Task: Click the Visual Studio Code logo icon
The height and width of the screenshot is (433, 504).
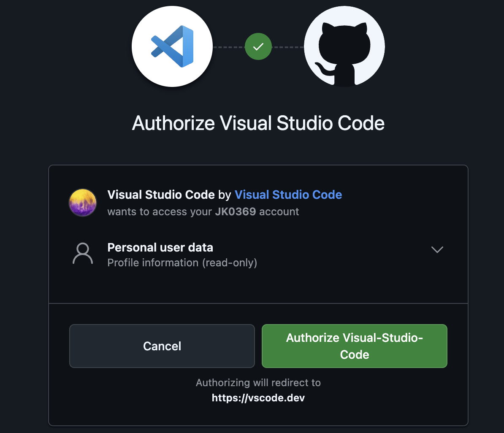Action: tap(172, 46)
